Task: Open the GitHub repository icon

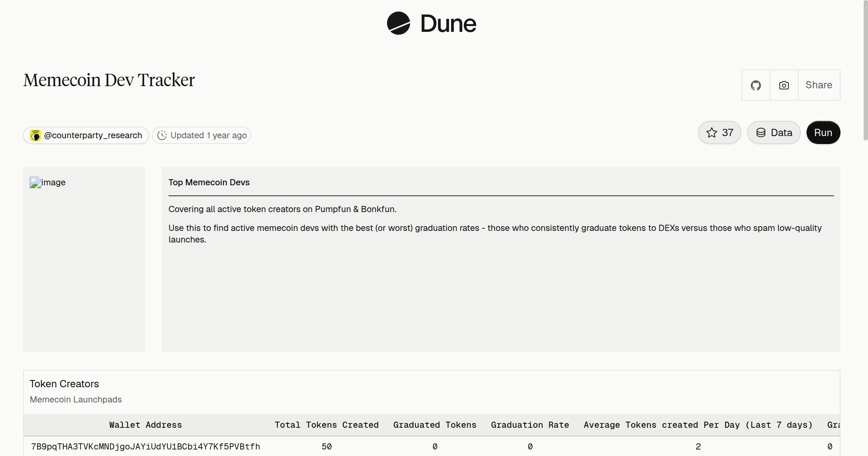Action: 756,85
